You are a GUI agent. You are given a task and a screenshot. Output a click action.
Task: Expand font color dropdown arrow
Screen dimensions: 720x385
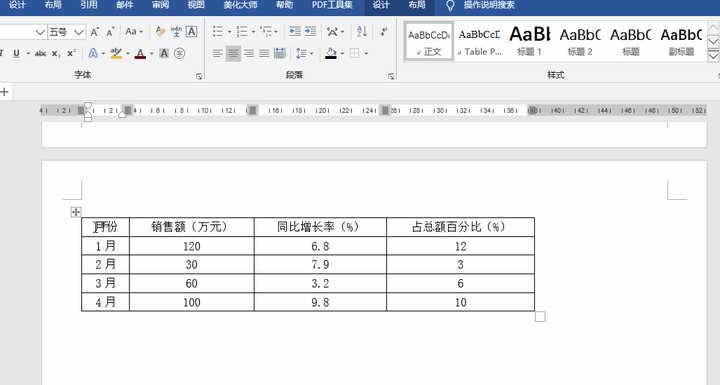pyautogui.click(x=152, y=54)
